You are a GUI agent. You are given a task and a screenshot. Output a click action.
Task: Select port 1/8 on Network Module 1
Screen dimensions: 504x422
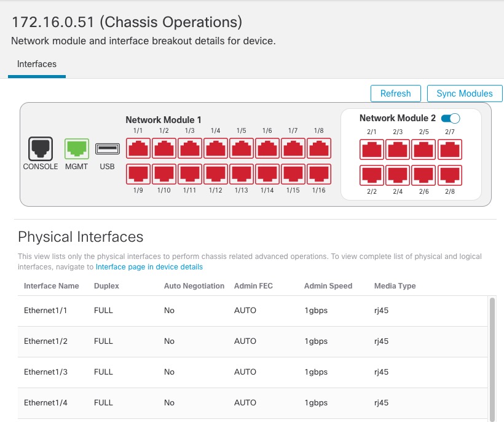tap(318, 149)
